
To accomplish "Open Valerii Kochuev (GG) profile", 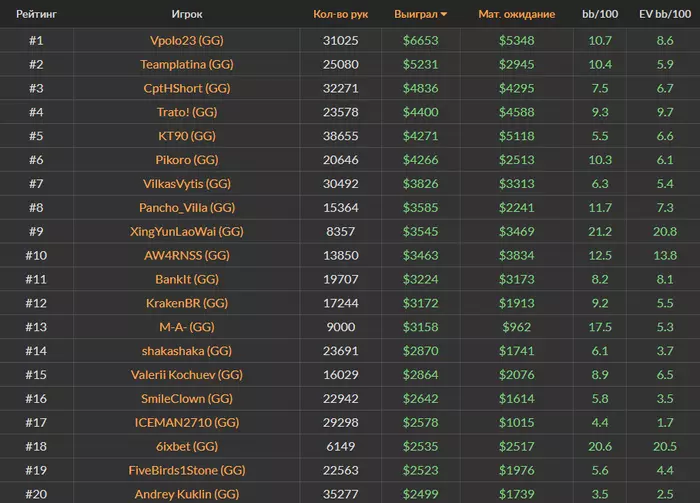I will 187,375.
